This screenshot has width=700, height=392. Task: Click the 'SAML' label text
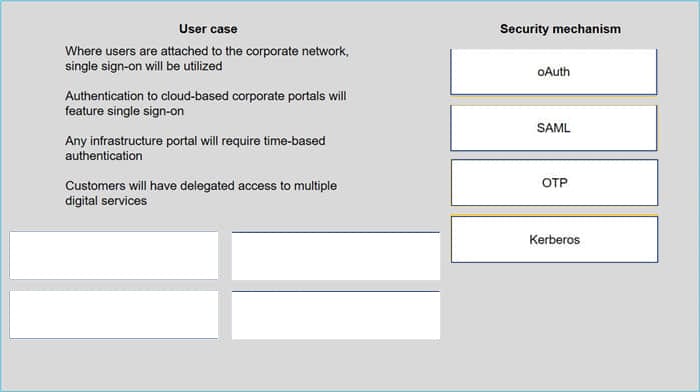(554, 128)
